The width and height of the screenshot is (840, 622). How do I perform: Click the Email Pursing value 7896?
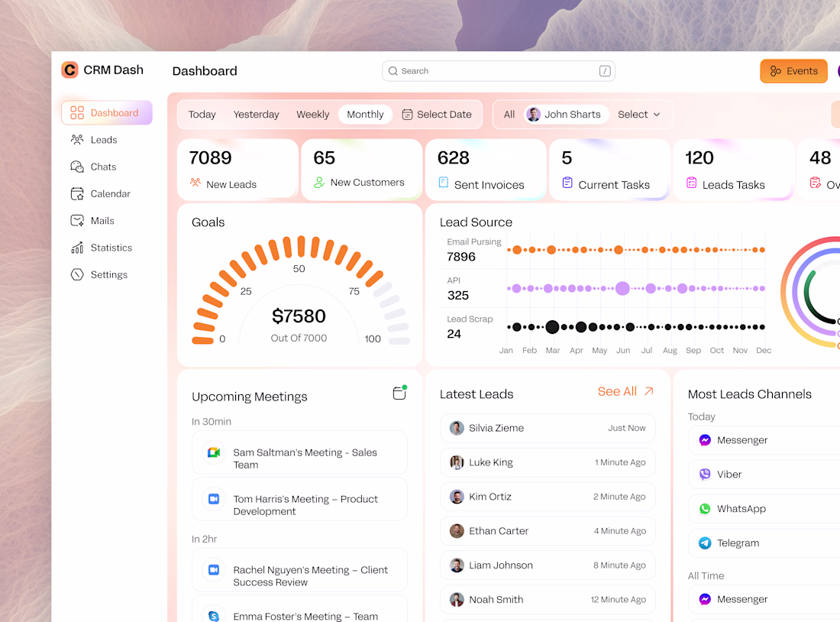pos(461,257)
